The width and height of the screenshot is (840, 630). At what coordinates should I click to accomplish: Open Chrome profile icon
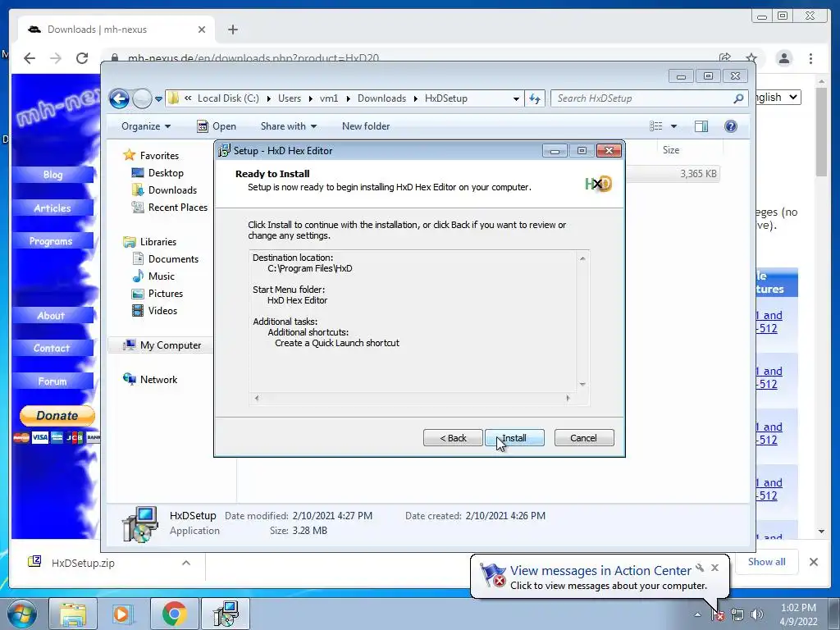coord(783,58)
